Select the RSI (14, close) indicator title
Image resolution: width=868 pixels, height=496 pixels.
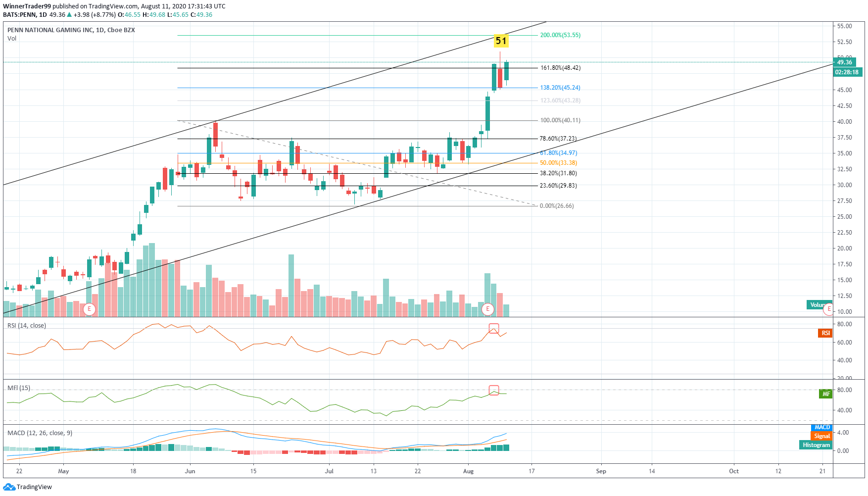(x=27, y=326)
